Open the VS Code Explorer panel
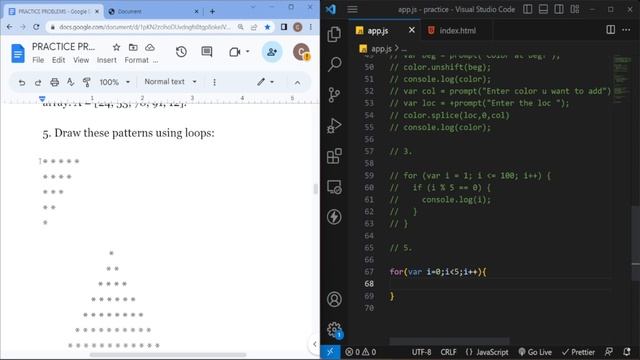This screenshot has height=360, width=640. (334, 34)
